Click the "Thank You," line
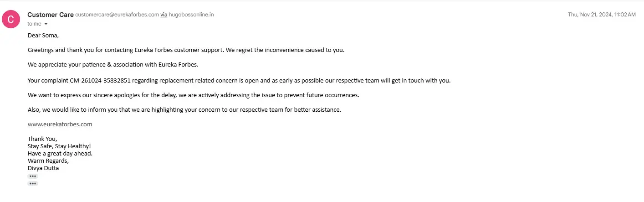The image size is (644, 202). (x=42, y=139)
